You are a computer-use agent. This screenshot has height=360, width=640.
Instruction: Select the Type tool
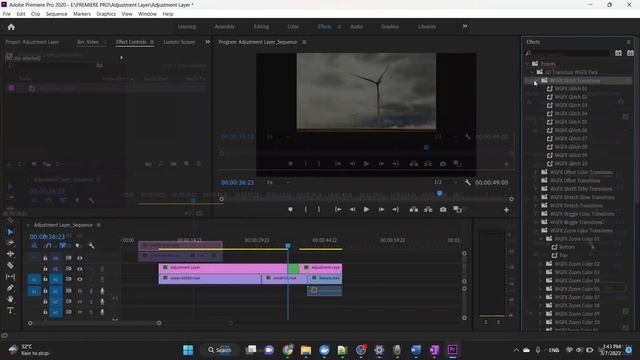pyautogui.click(x=11, y=311)
